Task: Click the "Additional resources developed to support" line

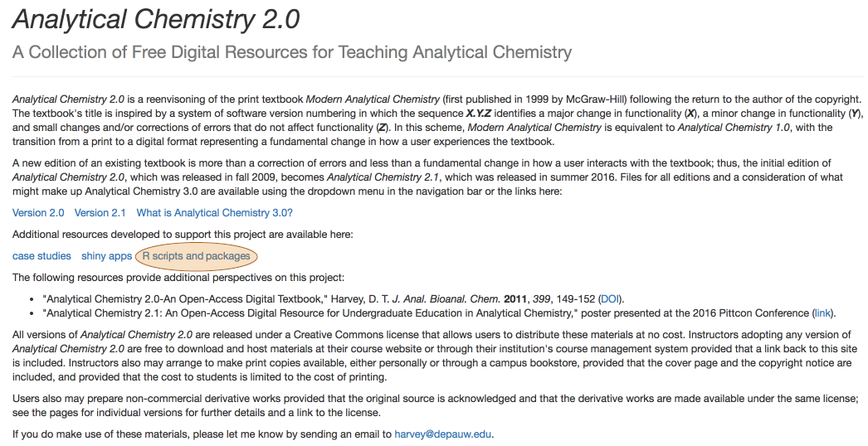Action: 183,235
